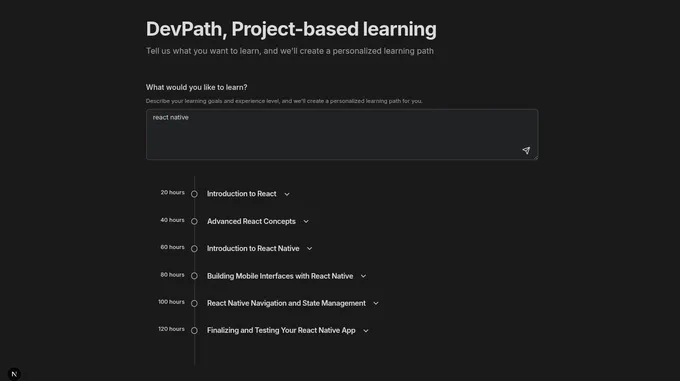Click the '40 hours' label
Screen dimensions: 680x381
click(x=173, y=220)
